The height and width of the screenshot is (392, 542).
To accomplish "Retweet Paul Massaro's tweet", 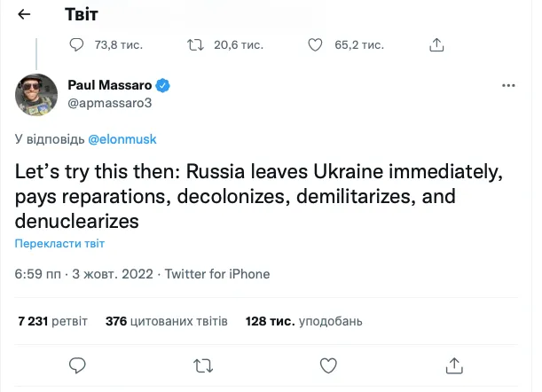I will pos(203,365).
